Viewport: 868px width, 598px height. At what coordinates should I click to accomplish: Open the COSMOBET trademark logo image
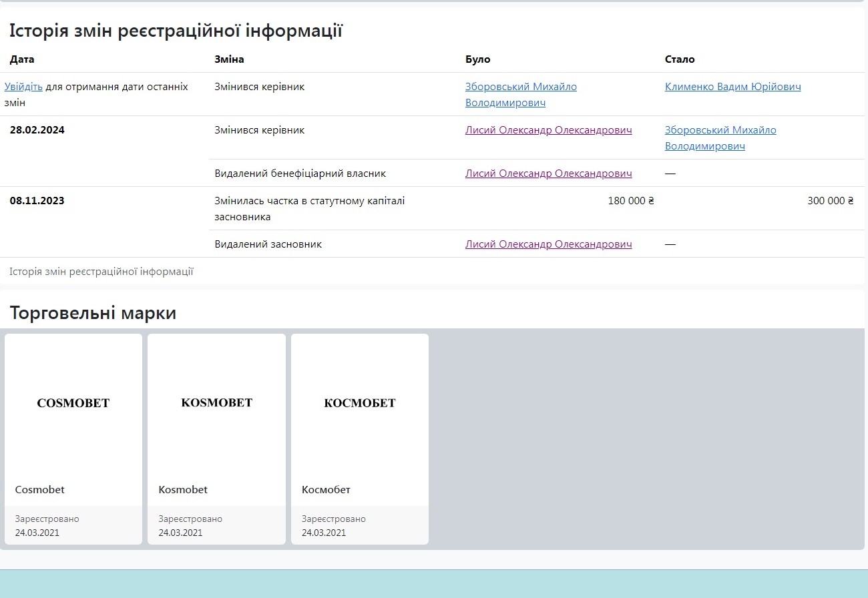pos(73,403)
